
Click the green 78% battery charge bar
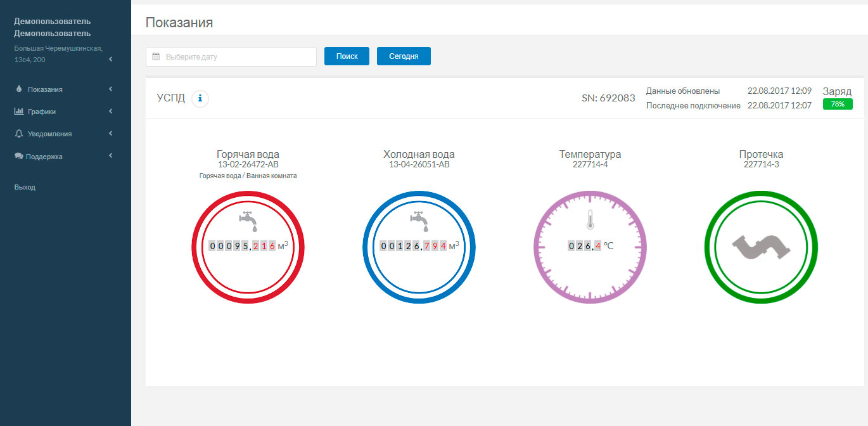click(x=838, y=104)
